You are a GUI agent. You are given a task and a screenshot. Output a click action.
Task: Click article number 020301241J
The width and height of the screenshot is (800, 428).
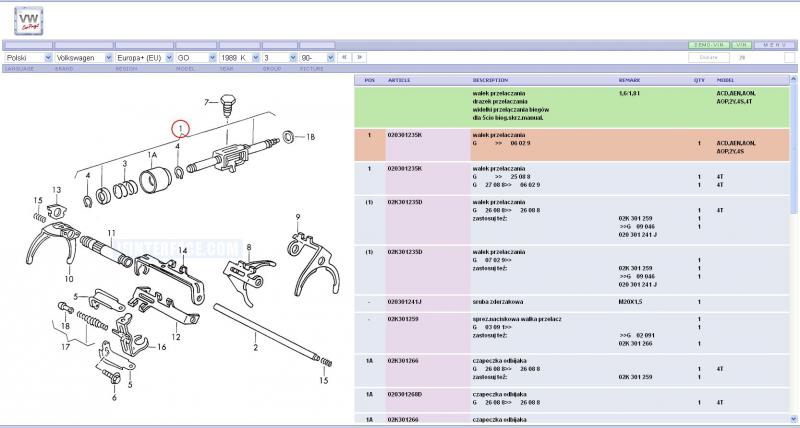coord(405,302)
